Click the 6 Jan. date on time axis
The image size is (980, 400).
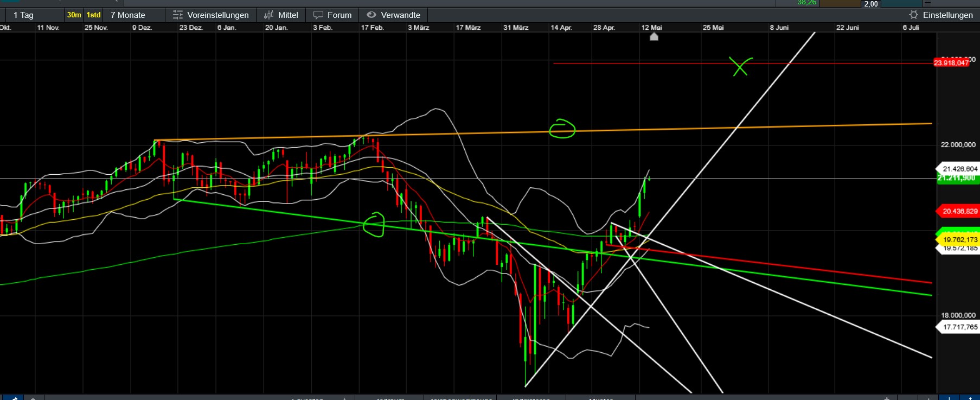click(227, 28)
